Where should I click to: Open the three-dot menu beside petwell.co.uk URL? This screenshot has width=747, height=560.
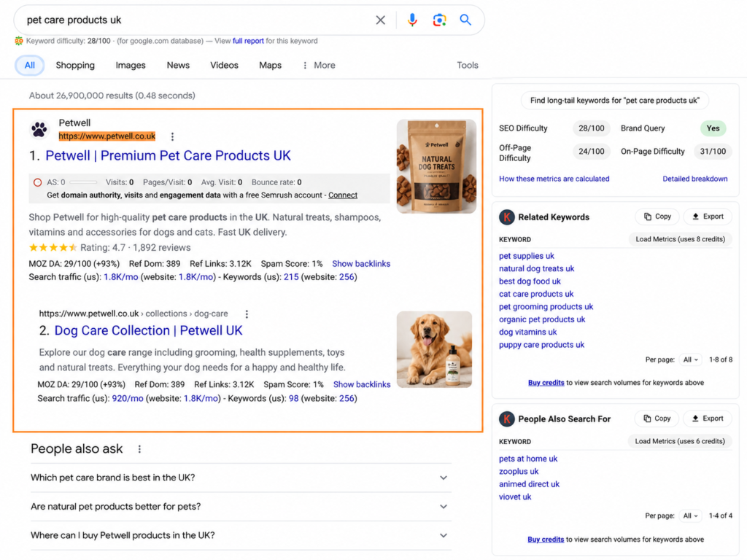(172, 136)
